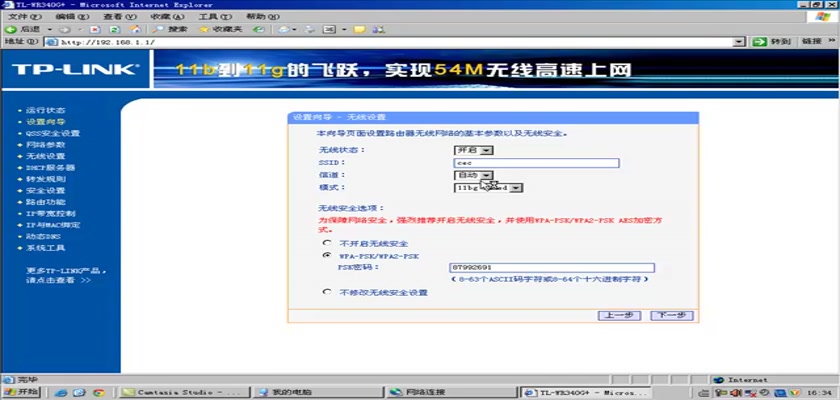Expand DHCP服务器 in router sidebar
The height and width of the screenshot is (400, 840).
tap(50, 168)
